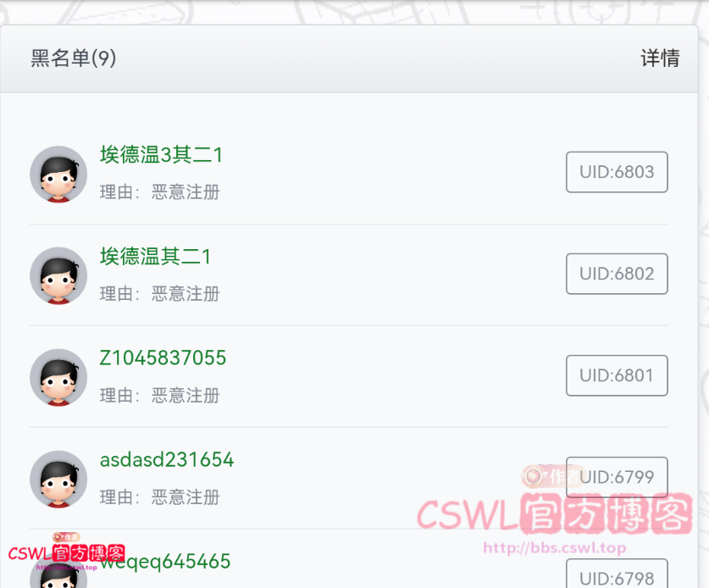Open the profile of username 埃德温其二1
The image size is (709, 588).
[x=155, y=257]
